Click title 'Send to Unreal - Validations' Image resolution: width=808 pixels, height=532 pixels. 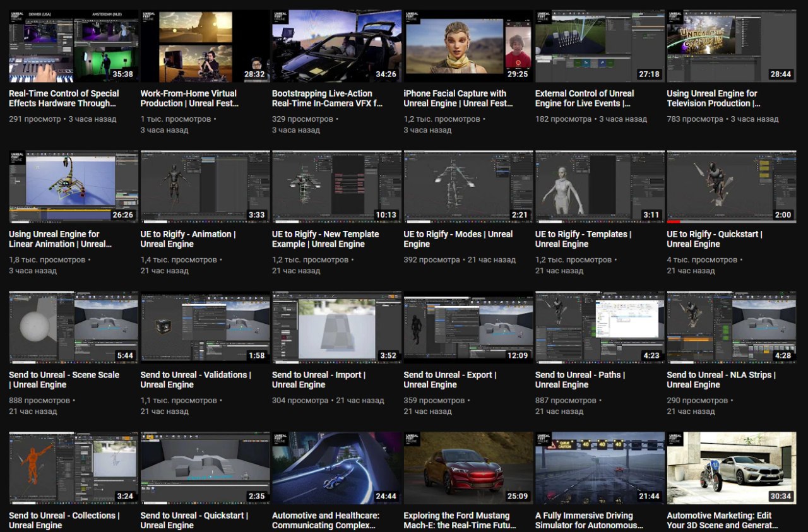click(196, 380)
